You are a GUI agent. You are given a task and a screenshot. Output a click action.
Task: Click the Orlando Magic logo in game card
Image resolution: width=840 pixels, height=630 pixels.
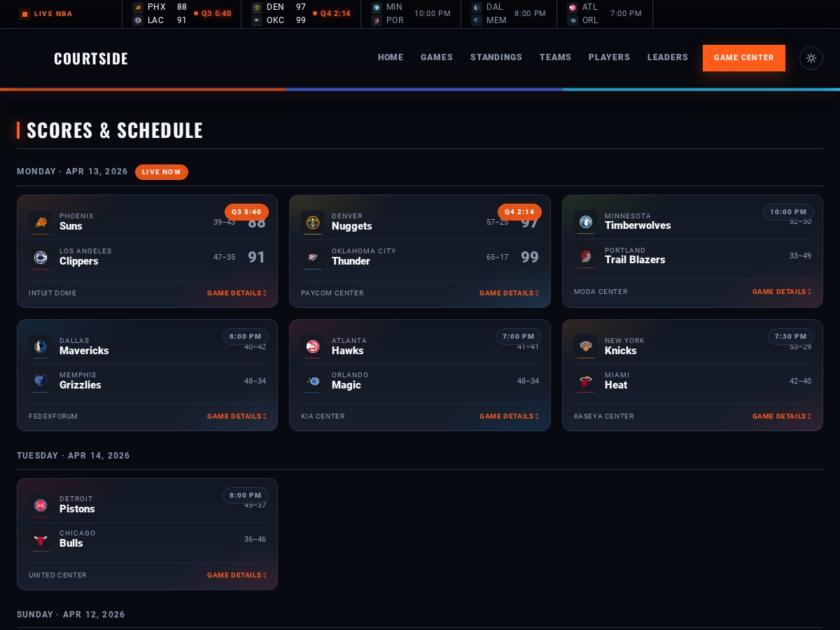(x=313, y=381)
